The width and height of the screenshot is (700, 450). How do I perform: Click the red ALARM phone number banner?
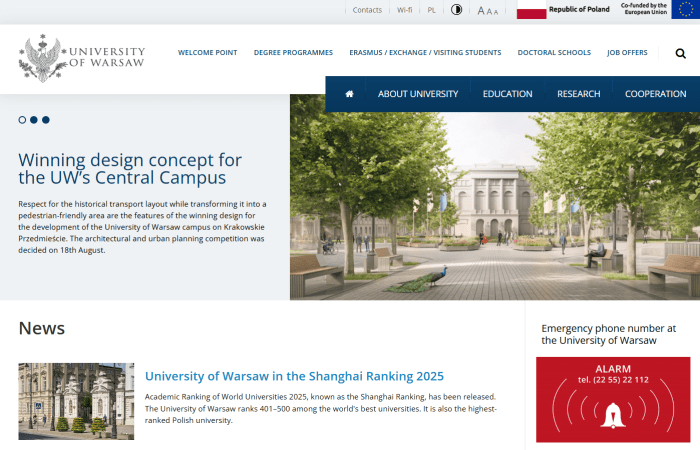coord(613,400)
